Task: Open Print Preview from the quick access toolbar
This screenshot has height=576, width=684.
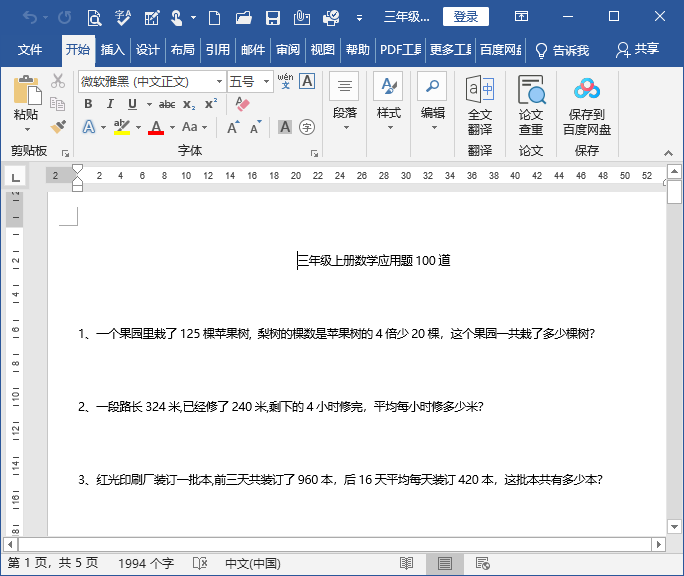Action: click(94, 17)
